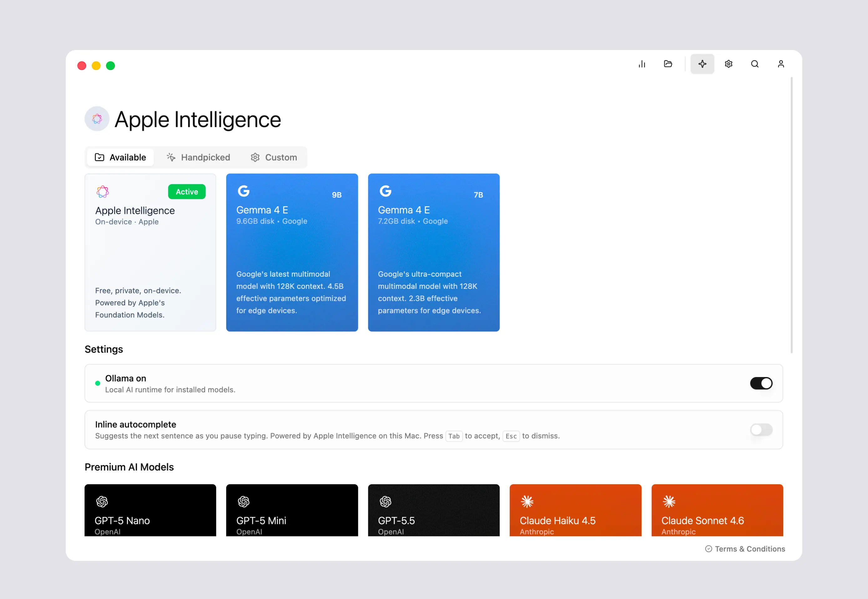Viewport: 868px width, 599px height.
Task: Open the user account icon
Action: pos(780,64)
